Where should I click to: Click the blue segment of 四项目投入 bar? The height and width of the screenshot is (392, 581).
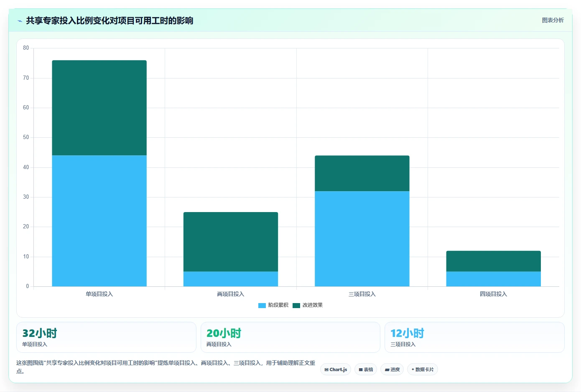[494, 279]
